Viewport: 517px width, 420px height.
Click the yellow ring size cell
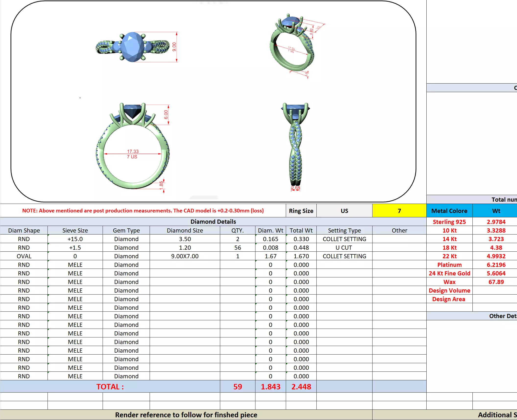(399, 211)
